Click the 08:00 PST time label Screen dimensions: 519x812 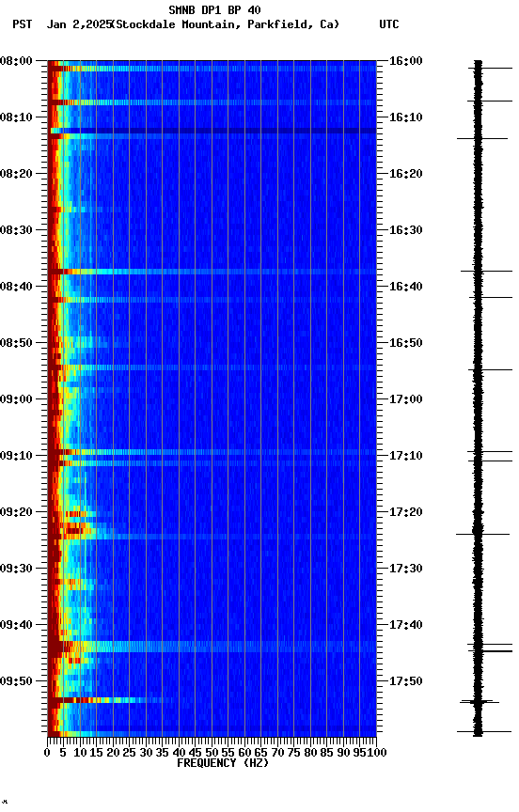point(16,61)
